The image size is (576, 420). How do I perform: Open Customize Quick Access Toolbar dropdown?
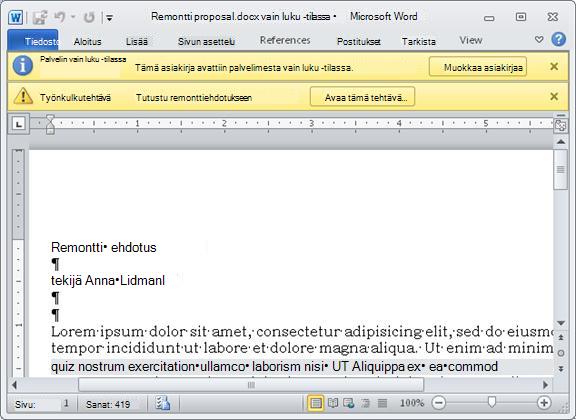coord(109,17)
